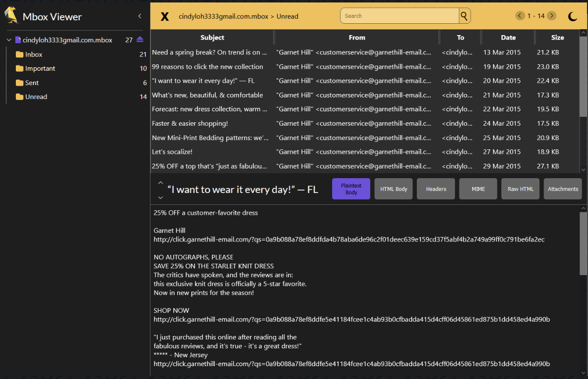This screenshot has height=379, width=588.
Task: Open the Attachments view
Action: click(x=563, y=189)
